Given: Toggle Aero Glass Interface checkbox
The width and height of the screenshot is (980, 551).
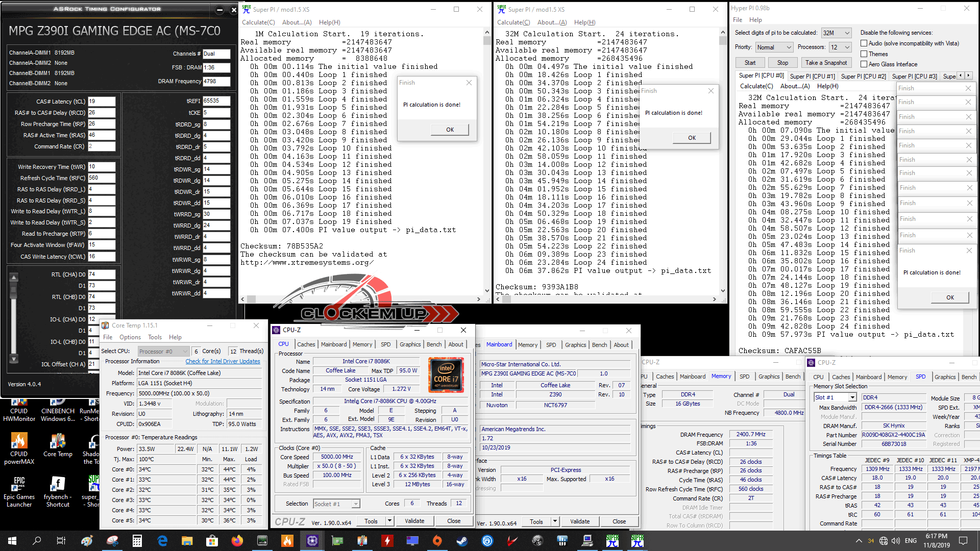Looking at the screenshot, I should point(864,64).
